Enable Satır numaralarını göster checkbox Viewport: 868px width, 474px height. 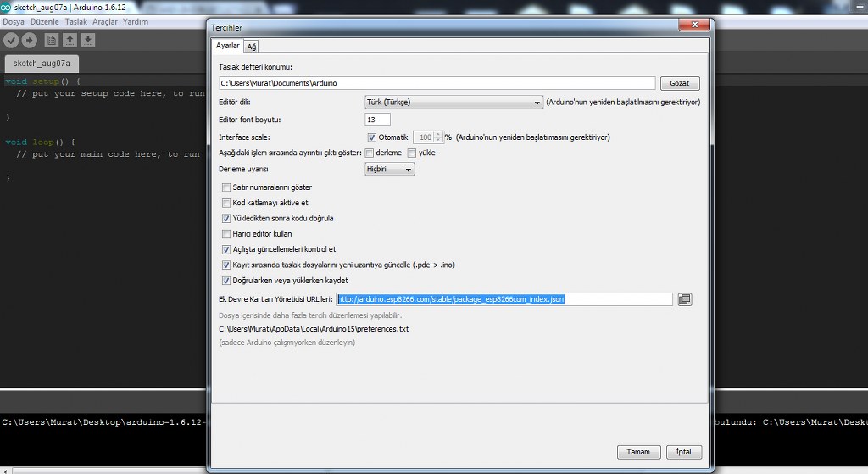point(225,187)
